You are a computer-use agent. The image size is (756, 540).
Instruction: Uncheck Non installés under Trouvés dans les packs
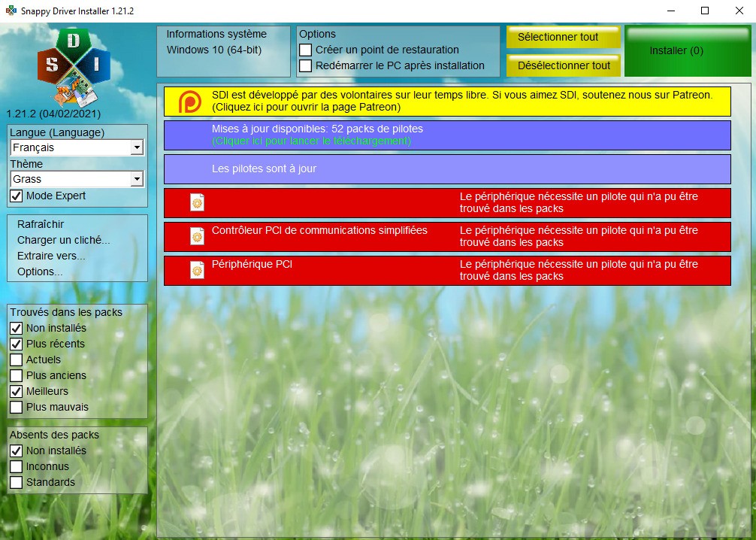(x=17, y=328)
